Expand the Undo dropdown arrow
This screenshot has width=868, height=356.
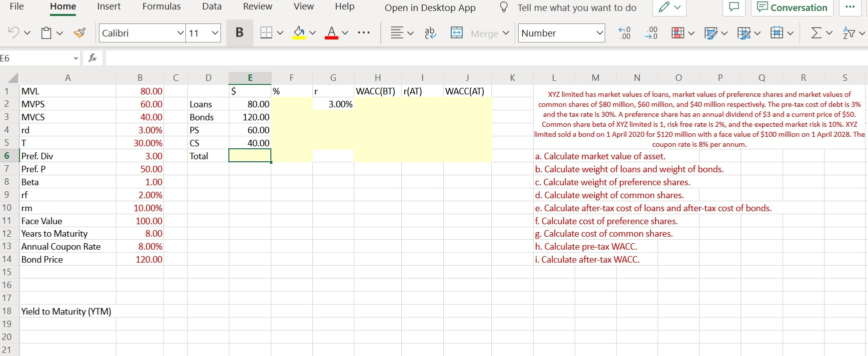point(27,33)
